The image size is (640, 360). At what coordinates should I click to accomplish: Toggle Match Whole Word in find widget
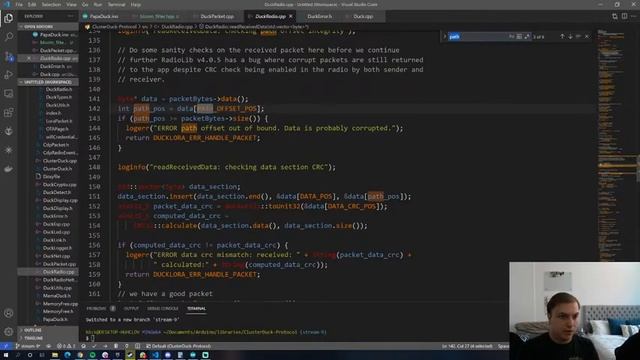(x=519, y=36)
